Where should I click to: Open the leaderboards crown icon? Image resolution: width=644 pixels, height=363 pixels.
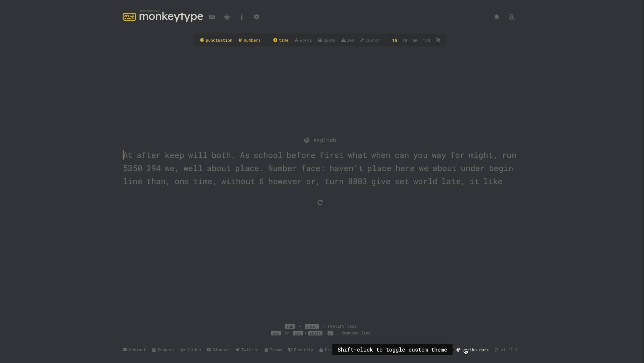pos(227,17)
